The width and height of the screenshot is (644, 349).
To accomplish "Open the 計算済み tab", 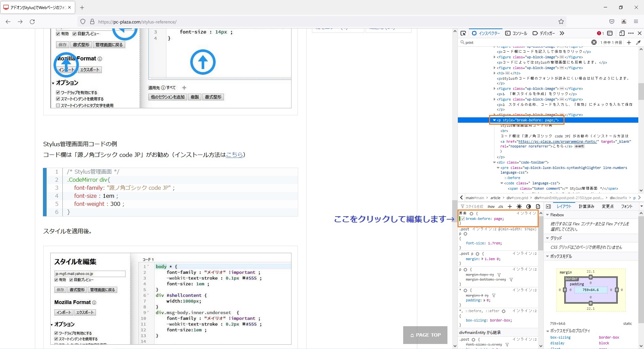I will point(586,207).
